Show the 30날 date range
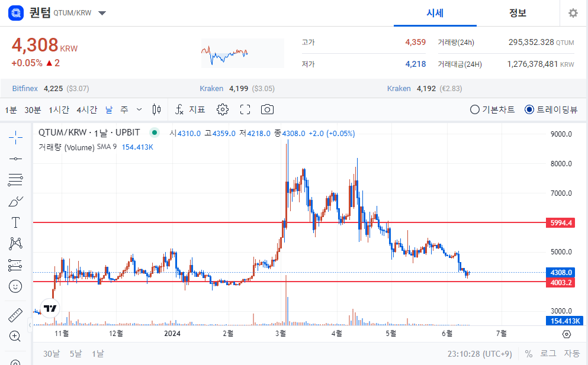 coord(52,353)
